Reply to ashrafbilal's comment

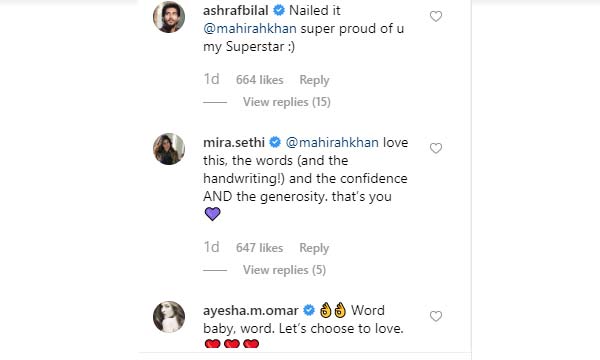coord(314,80)
